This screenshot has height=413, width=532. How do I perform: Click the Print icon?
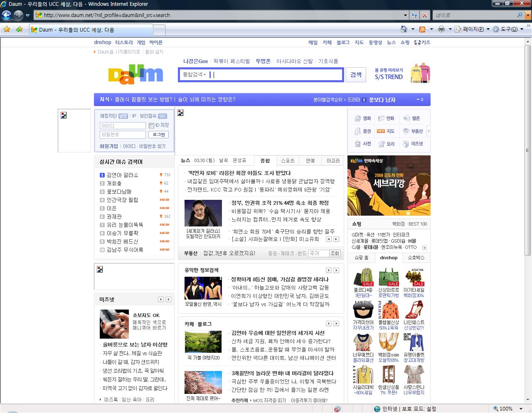point(441,29)
